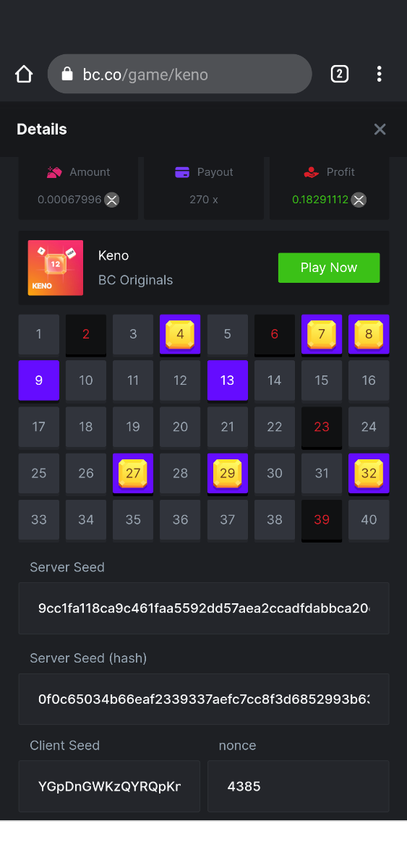This screenshot has height=868, width=407.
Task: Click the gold gem on tile 8
Action: (x=369, y=334)
